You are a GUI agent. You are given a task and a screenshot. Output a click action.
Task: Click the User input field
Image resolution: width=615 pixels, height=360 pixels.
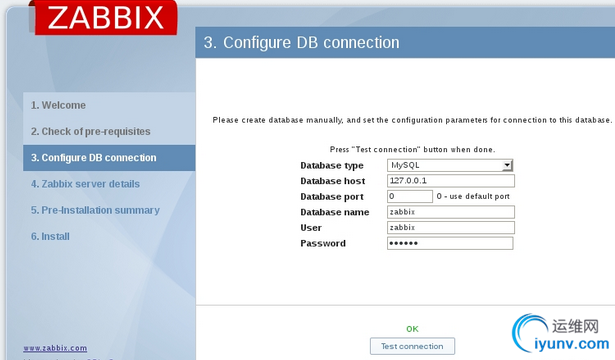pos(451,227)
